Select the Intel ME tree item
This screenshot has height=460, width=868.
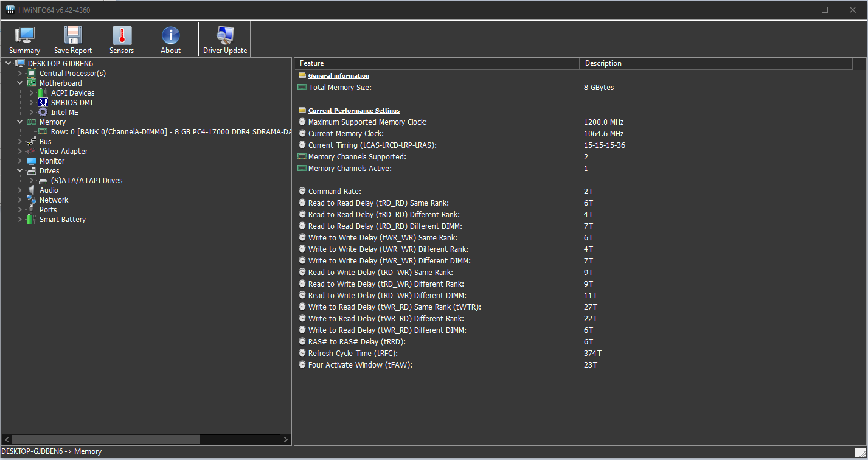pos(64,112)
